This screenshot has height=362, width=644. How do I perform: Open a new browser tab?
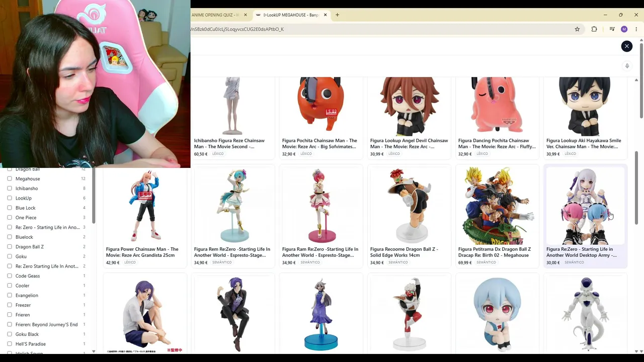click(337, 15)
